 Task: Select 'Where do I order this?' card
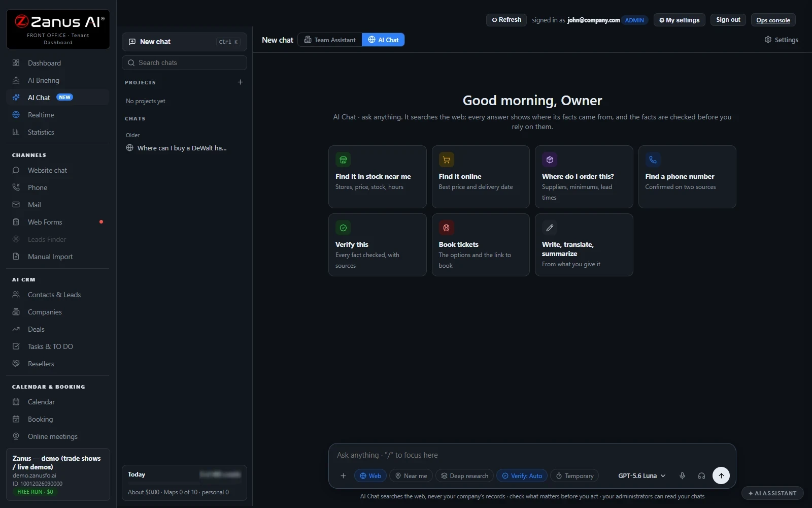[x=584, y=177]
